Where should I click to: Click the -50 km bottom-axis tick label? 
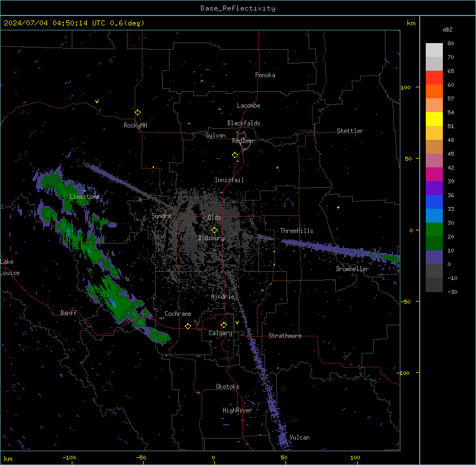tap(141, 457)
